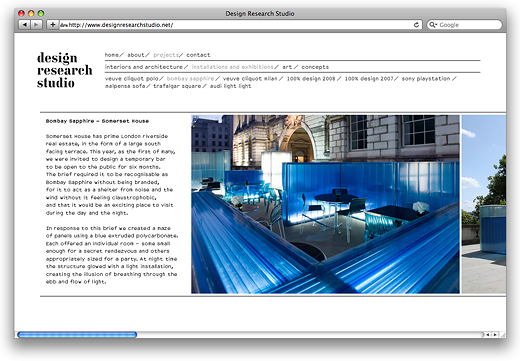The image size is (520, 361).
Task: Select the art category
Action: pyautogui.click(x=287, y=67)
